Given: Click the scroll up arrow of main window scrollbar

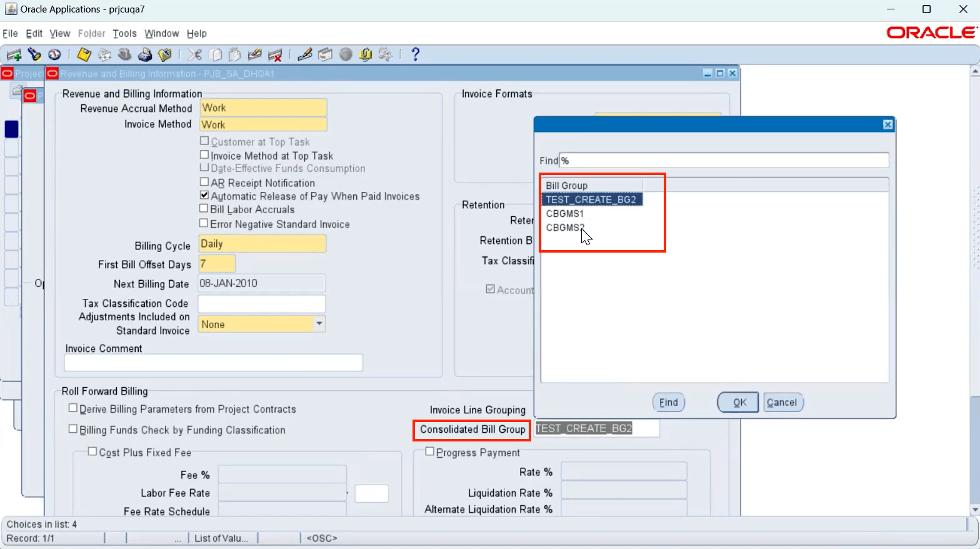Looking at the screenshot, I should click(x=974, y=72).
